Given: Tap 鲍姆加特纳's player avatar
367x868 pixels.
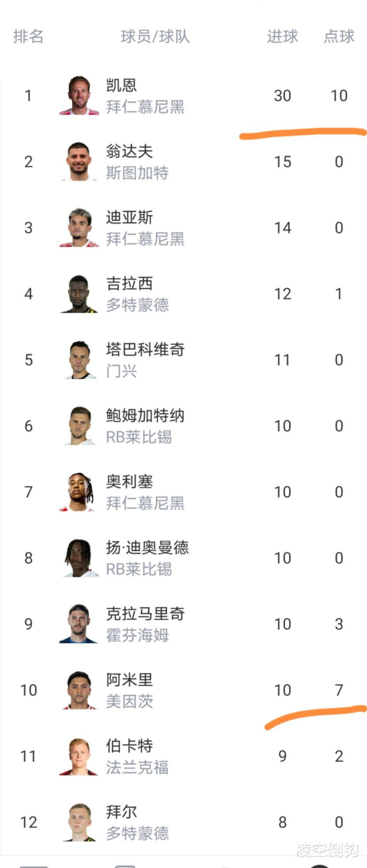Looking at the screenshot, I should click(79, 426).
